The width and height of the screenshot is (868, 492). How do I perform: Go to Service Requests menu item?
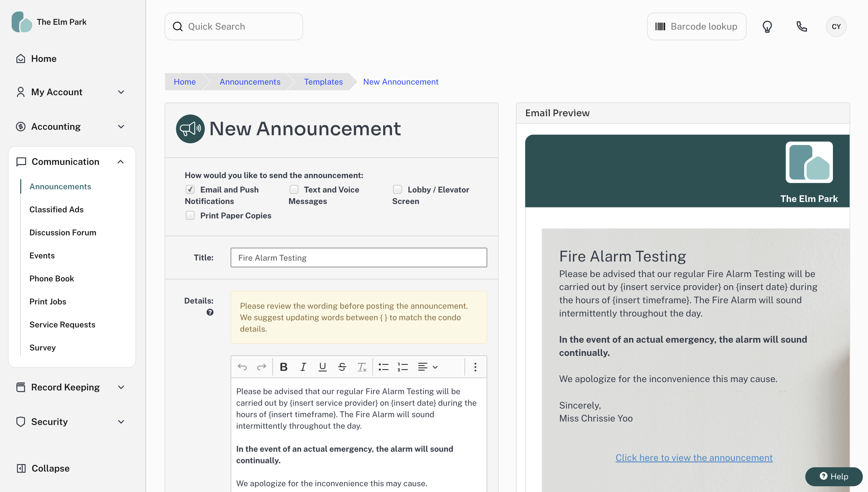click(62, 324)
